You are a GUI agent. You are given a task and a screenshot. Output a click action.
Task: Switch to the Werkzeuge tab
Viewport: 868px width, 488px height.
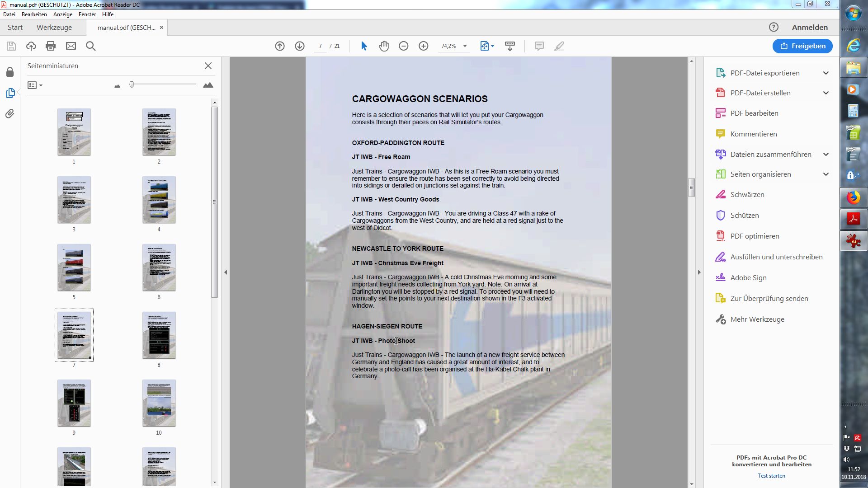54,28
